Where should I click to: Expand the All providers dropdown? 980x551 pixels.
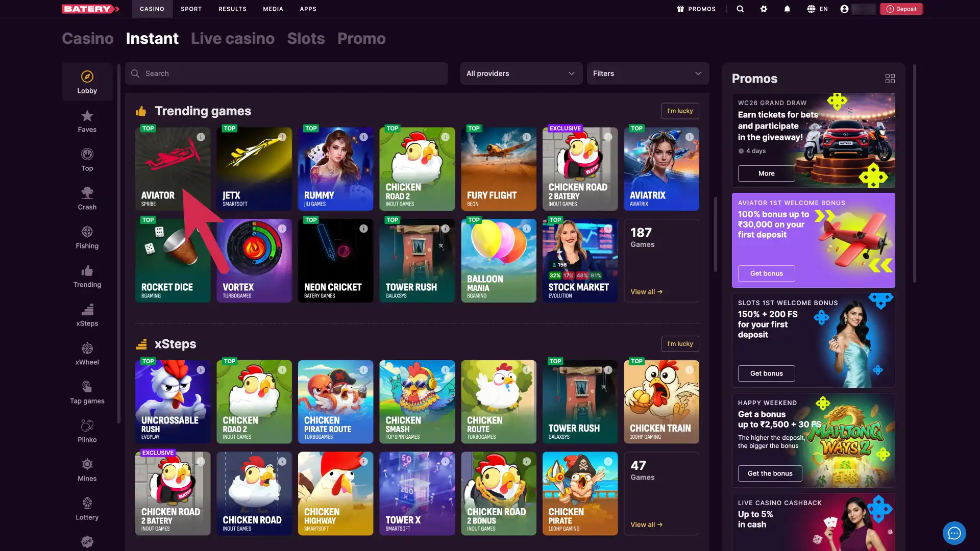521,73
